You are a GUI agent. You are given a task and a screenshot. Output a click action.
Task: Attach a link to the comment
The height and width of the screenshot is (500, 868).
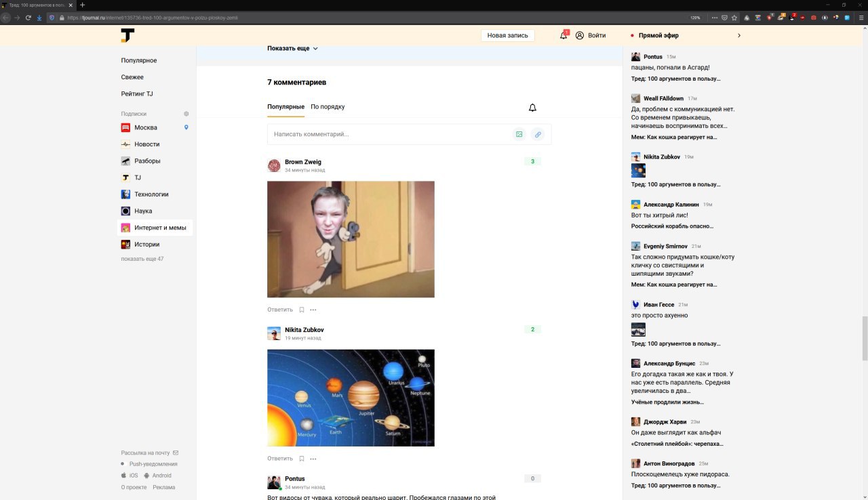click(x=538, y=134)
